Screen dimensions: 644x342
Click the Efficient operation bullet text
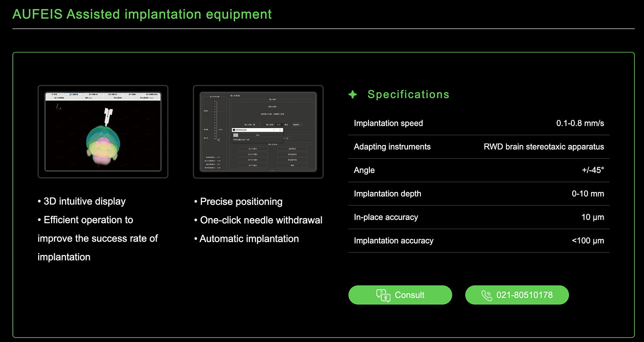tap(98, 238)
